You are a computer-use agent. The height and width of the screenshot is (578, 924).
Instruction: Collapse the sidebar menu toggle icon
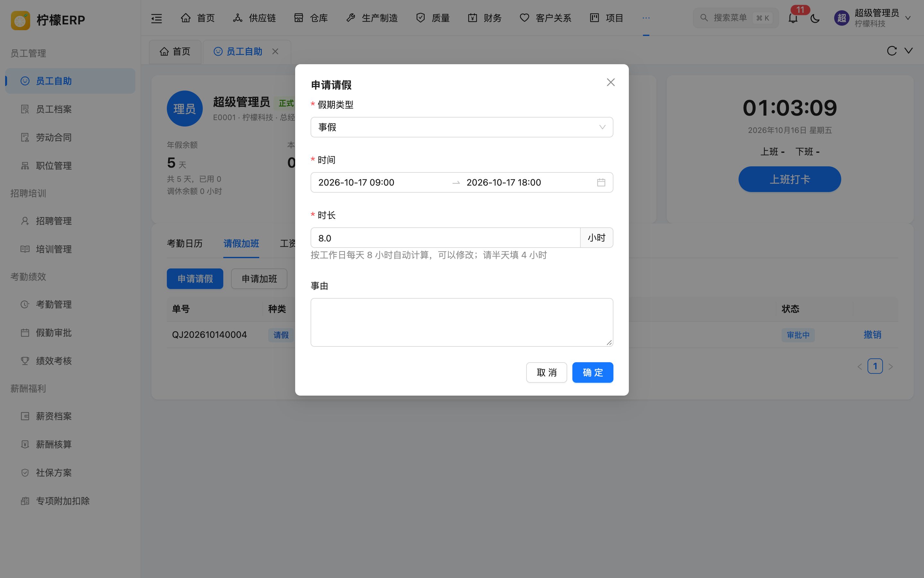(157, 18)
